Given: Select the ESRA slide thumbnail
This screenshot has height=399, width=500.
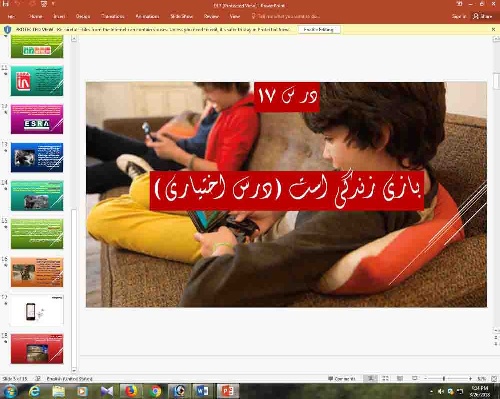Looking at the screenshot, I should click(37, 119).
